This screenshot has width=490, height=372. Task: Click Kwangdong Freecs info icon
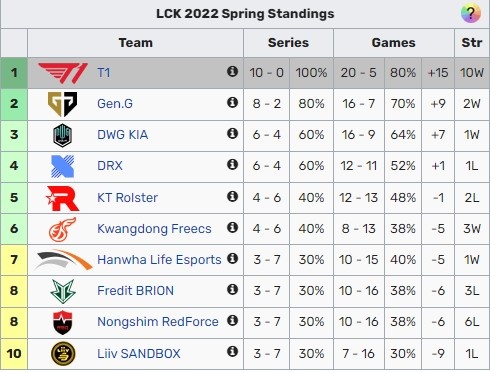tap(232, 227)
